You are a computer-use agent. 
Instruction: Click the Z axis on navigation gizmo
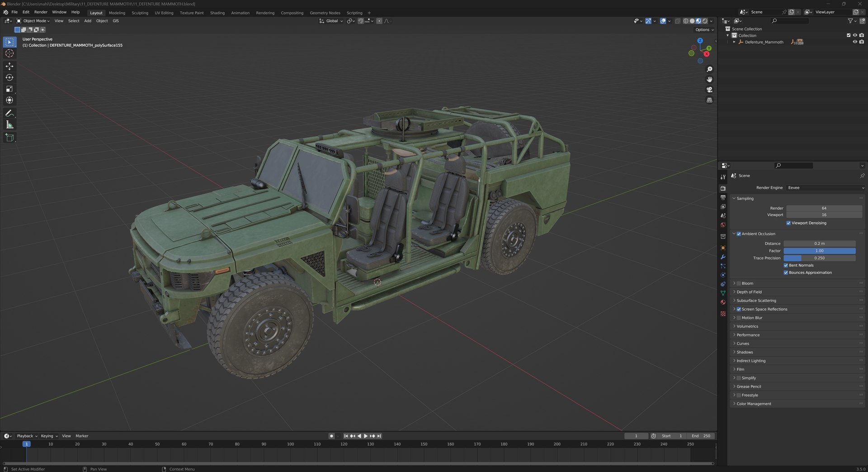pos(700,41)
